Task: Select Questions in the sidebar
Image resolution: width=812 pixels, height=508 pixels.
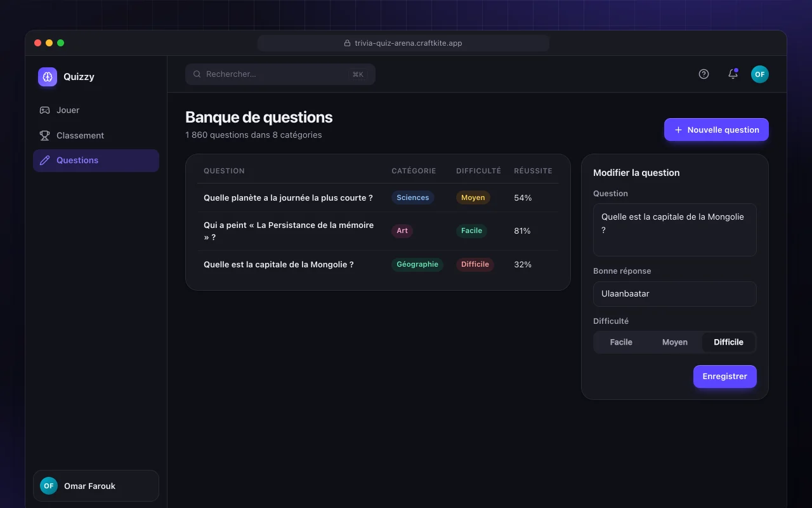Action: (x=96, y=161)
